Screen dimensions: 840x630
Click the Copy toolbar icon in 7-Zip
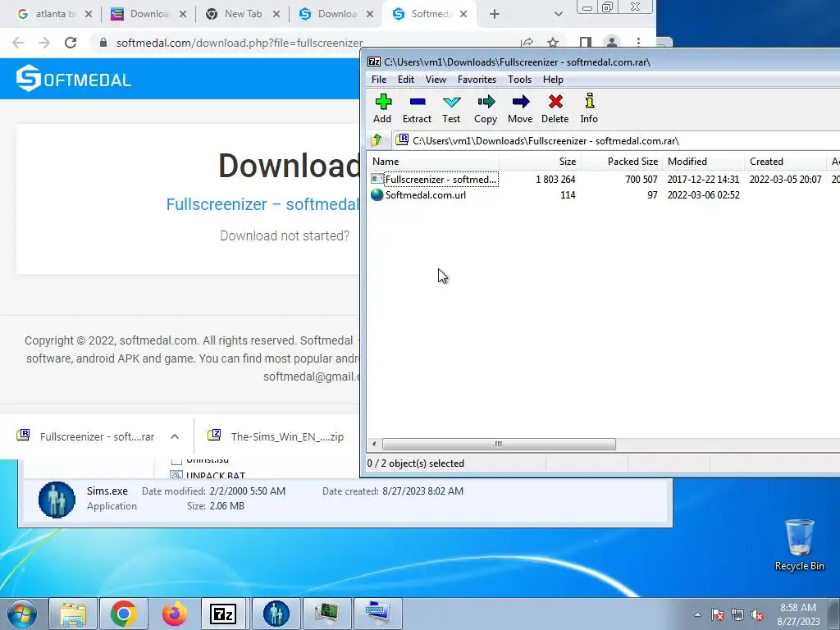[486, 108]
